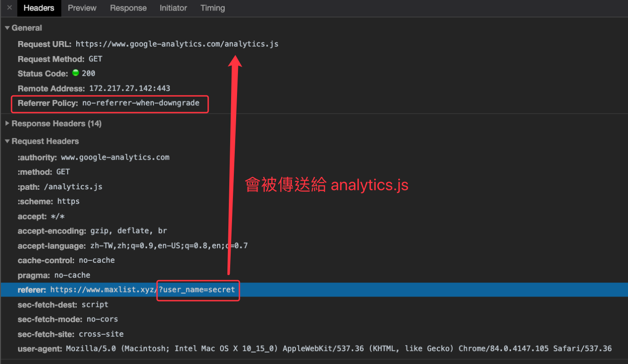The width and height of the screenshot is (628, 364).
Task: Click the green status code indicator
Action: point(76,73)
